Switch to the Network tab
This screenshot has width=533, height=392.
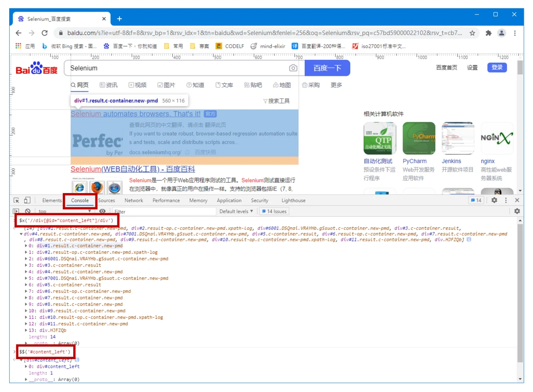tap(134, 200)
